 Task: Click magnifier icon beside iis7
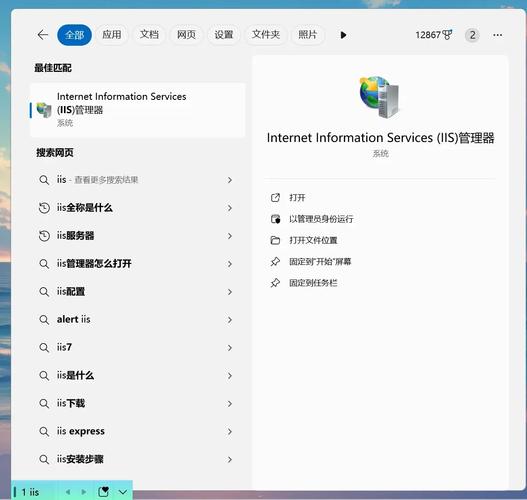pyautogui.click(x=44, y=347)
